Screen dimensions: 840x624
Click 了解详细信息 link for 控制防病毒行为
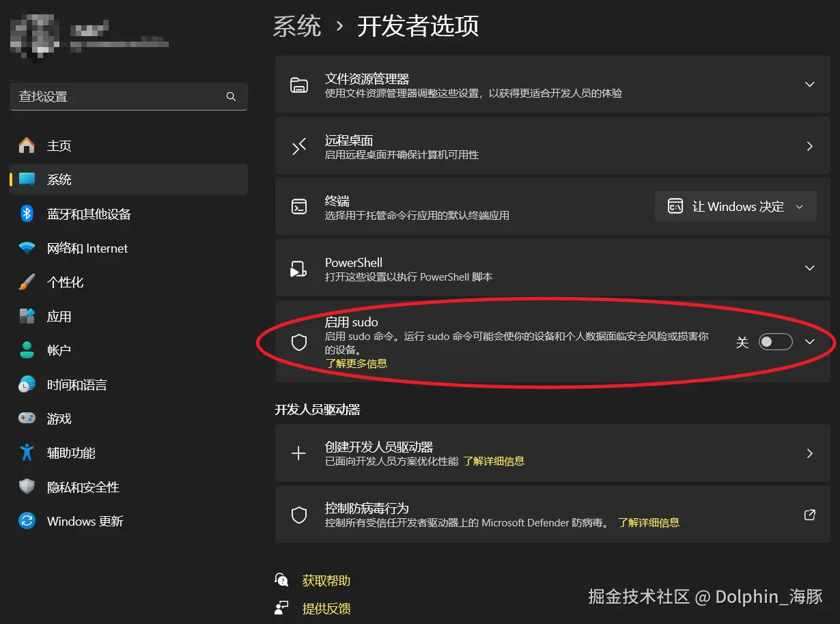tap(649, 522)
